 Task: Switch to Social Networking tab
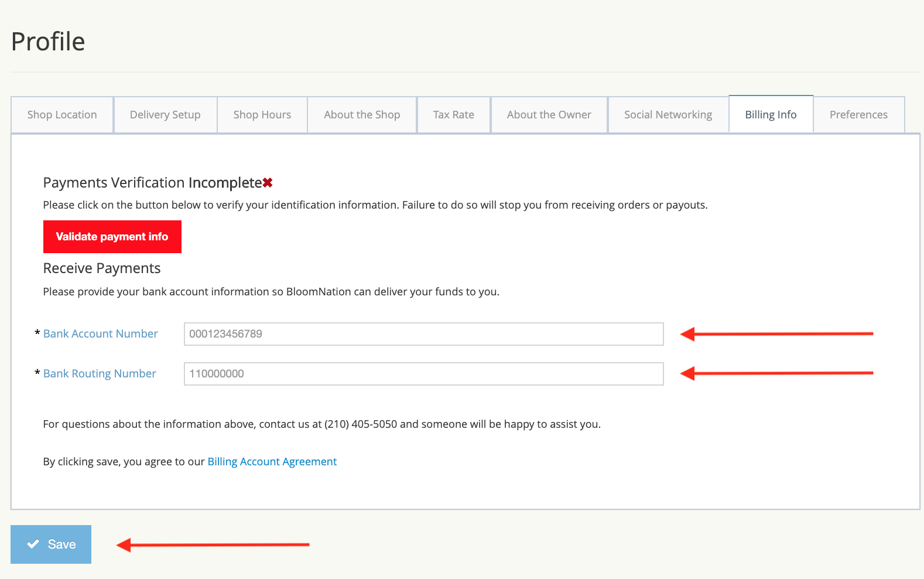click(x=668, y=115)
